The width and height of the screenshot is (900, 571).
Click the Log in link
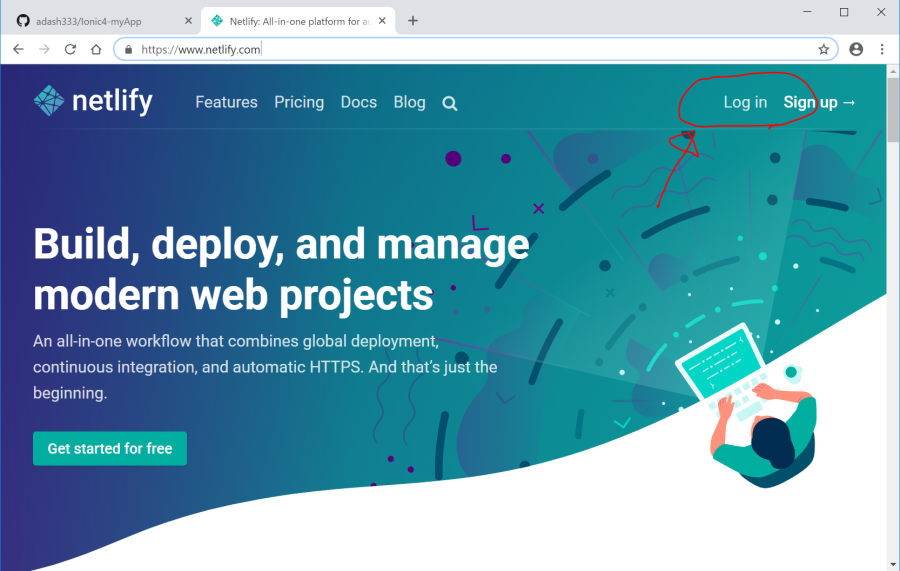click(745, 102)
